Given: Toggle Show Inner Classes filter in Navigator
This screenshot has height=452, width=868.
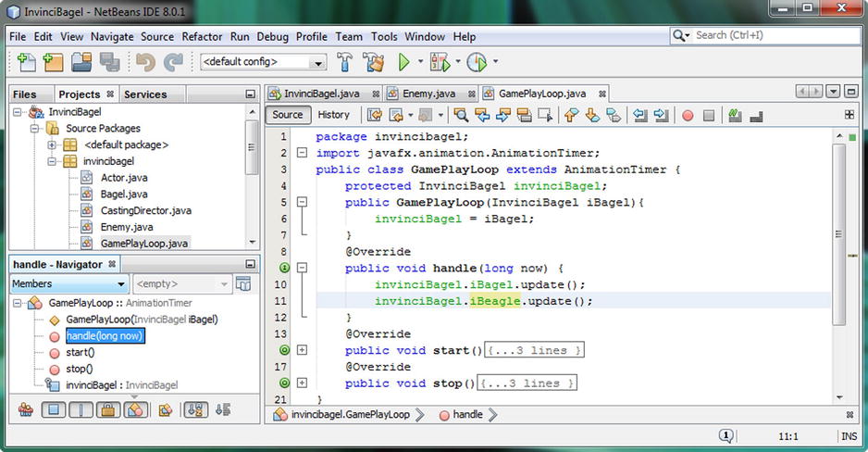Looking at the screenshot, I should pyautogui.click(x=136, y=410).
